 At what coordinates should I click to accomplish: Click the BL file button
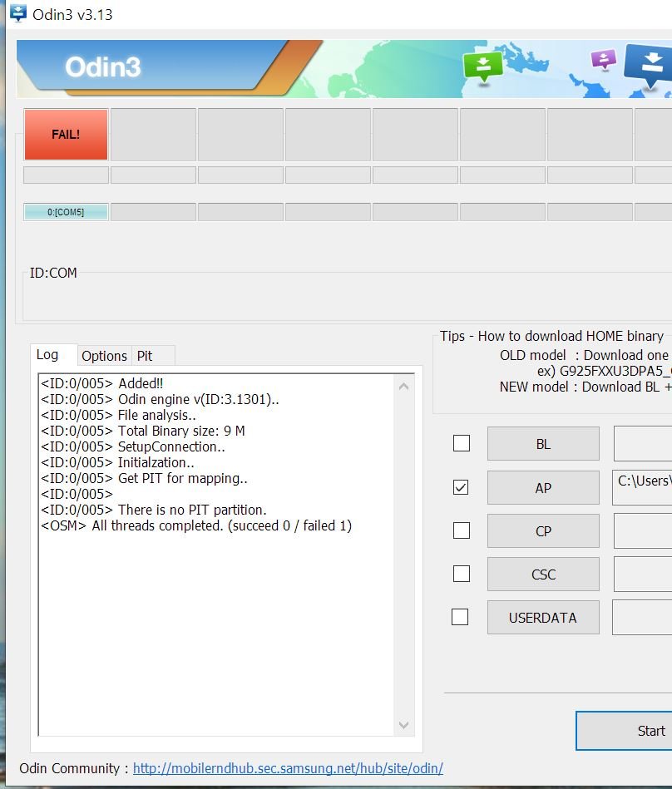click(543, 444)
